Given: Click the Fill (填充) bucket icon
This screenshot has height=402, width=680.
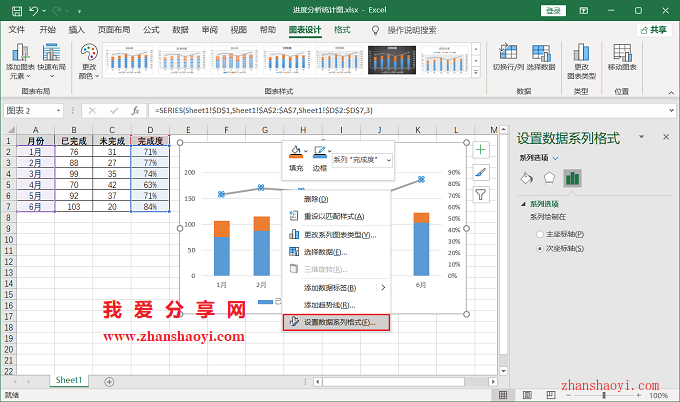Looking at the screenshot, I should [296, 152].
